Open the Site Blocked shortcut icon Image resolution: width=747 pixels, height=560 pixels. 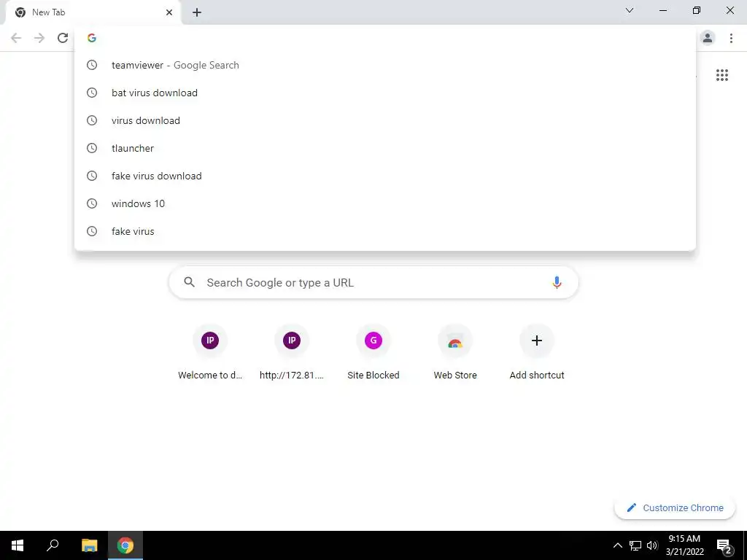[373, 341]
